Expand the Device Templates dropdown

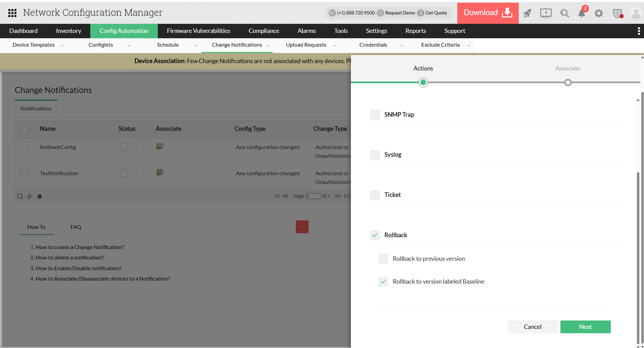62,45
